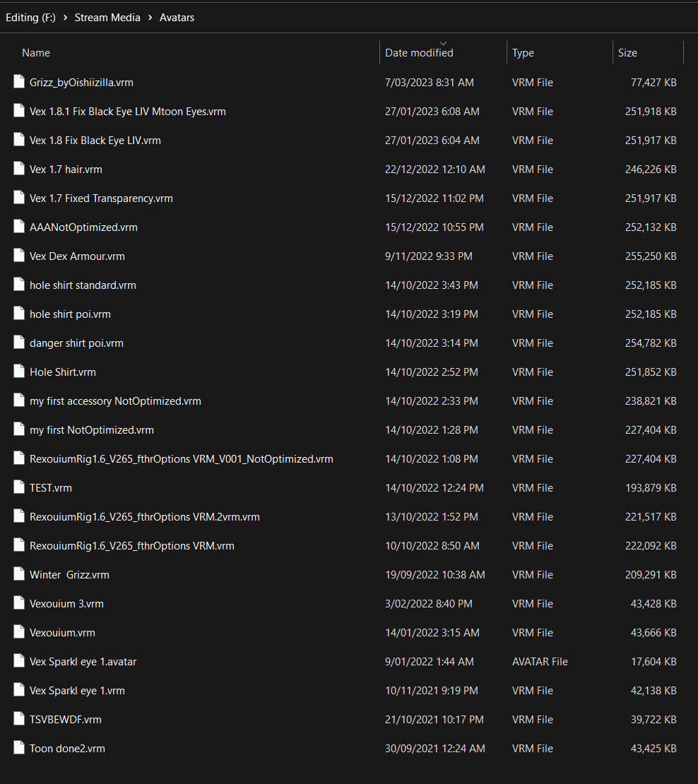This screenshot has height=784, width=698.
Task: Select the danger shirt poi.vrm file name
Action: pos(76,343)
